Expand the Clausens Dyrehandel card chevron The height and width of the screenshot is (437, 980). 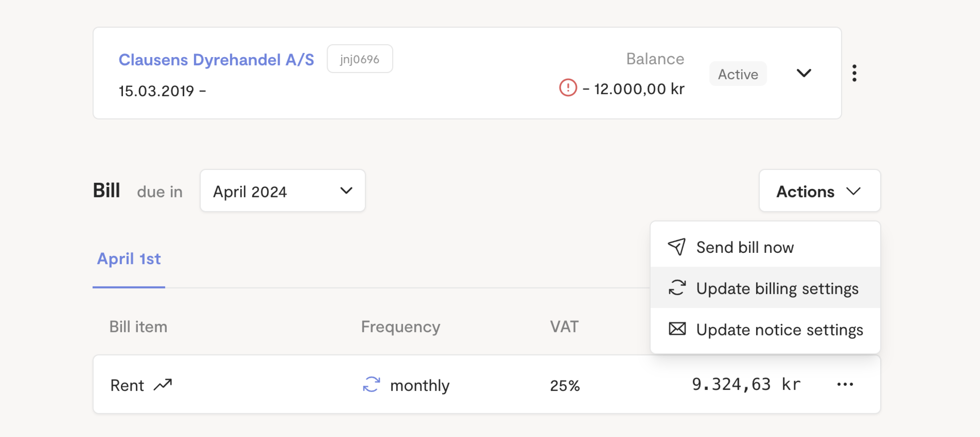803,73
